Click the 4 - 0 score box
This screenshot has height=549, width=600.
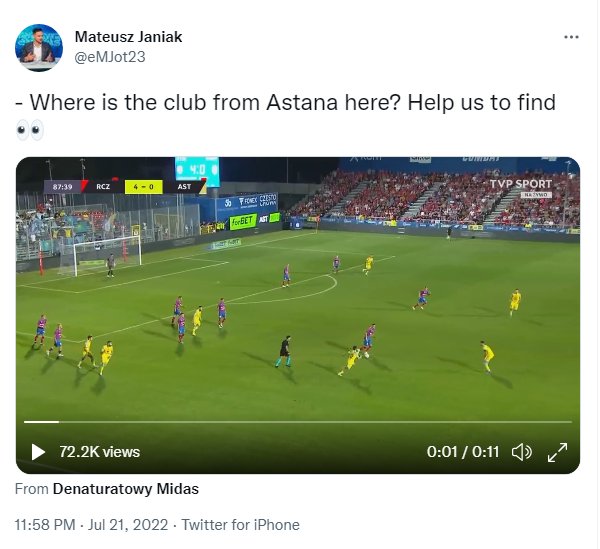click(143, 187)
